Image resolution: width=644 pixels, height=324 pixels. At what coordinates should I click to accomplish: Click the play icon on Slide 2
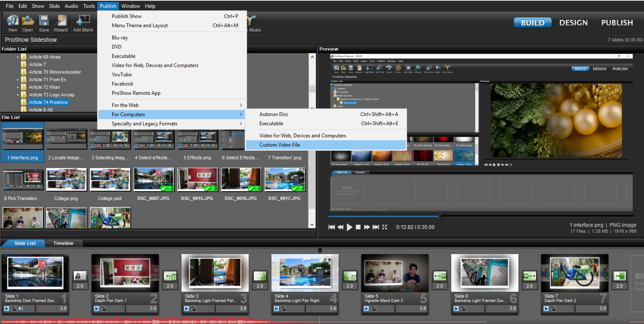pyautogui.click(x=96, y=309)
